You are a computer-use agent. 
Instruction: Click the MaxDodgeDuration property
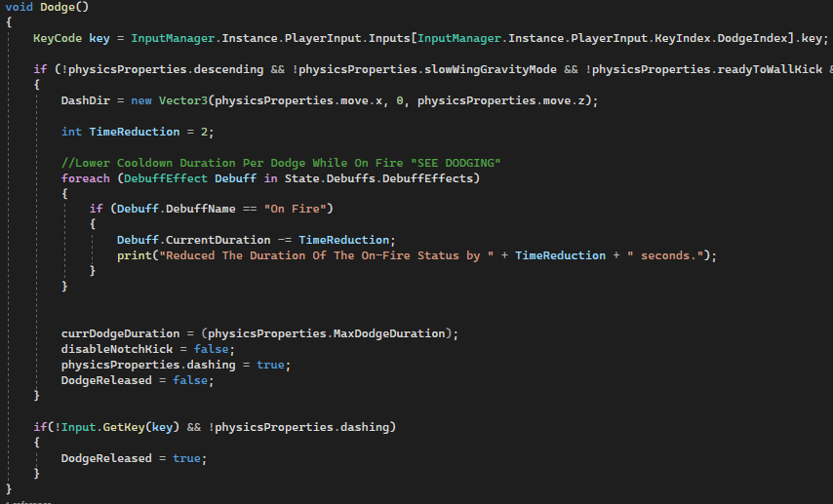[389, 333]
